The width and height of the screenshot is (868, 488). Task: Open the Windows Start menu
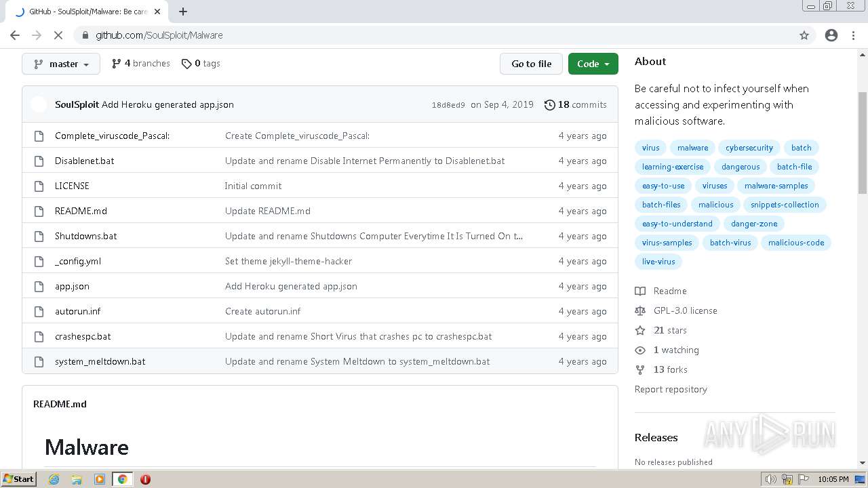coord(19,479)
